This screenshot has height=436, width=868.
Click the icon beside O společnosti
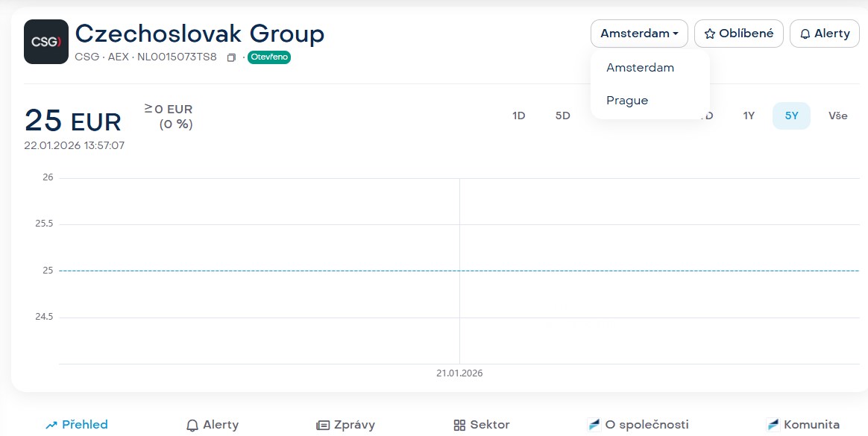(594, 425)
